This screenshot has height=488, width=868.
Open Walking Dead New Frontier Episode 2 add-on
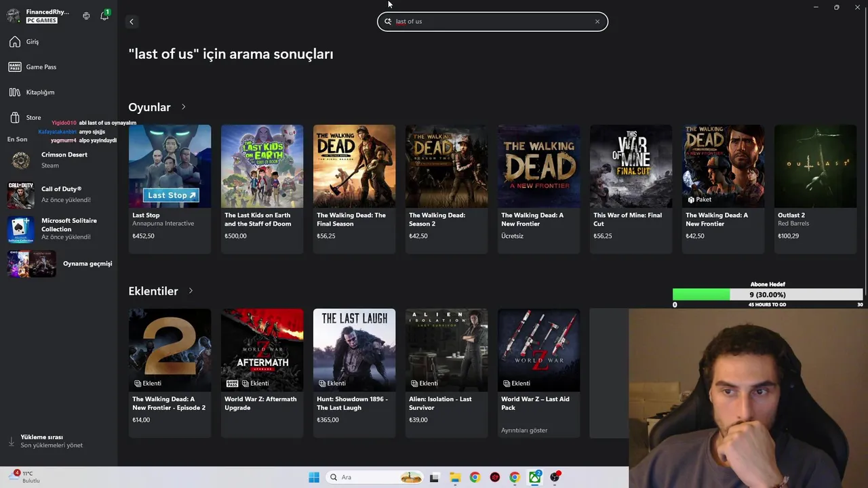click(x=170, y=350)
